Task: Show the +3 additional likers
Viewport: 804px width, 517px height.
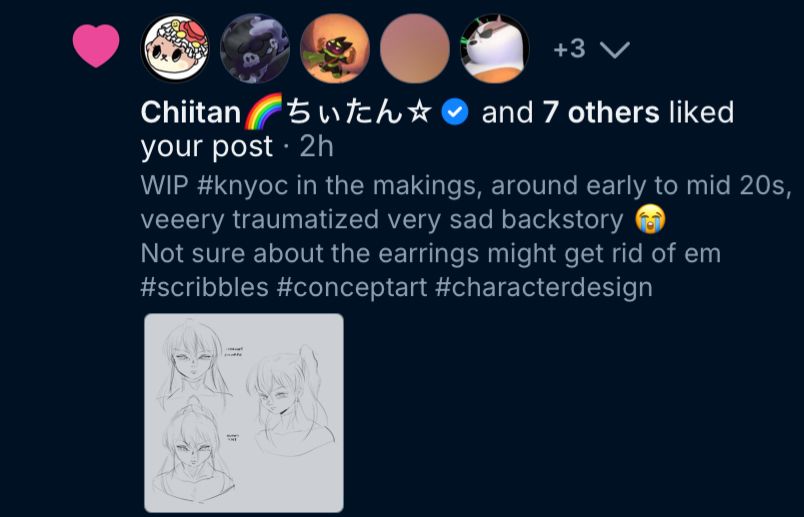Action: click(569, 49)
